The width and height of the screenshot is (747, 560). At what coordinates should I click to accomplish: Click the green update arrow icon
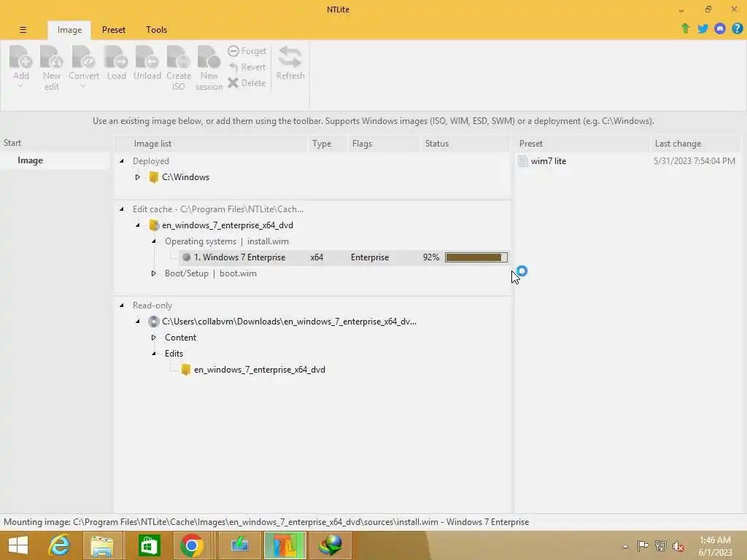pos(686,28)
